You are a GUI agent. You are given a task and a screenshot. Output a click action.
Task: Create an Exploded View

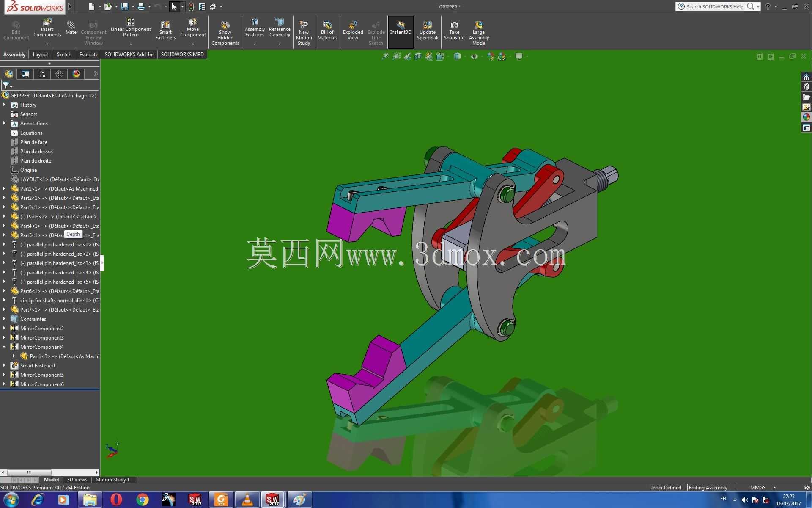click(x=353, y=30)
